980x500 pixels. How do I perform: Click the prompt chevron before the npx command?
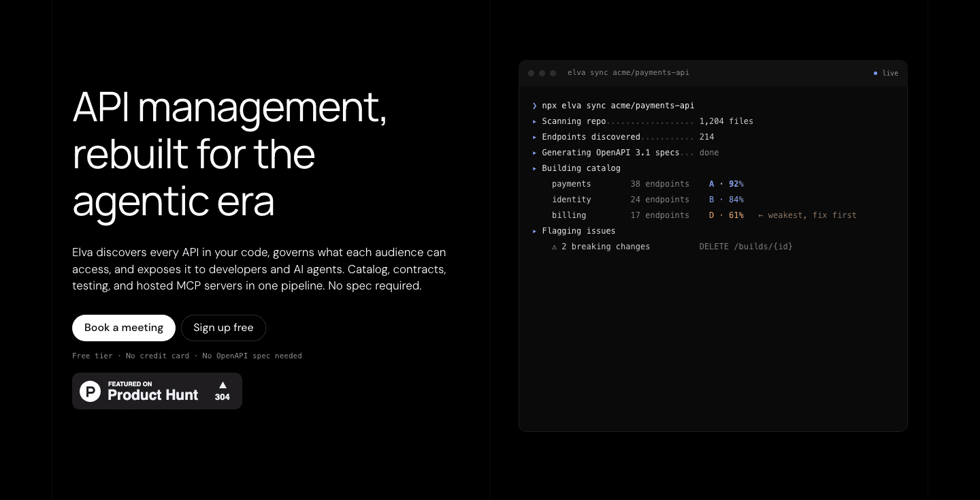tap(535, 106)
